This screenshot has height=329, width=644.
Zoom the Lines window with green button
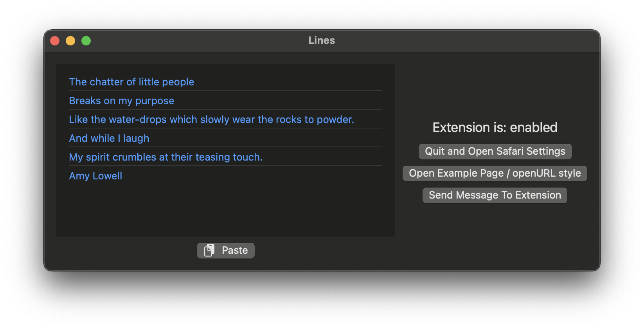point(86,41)
